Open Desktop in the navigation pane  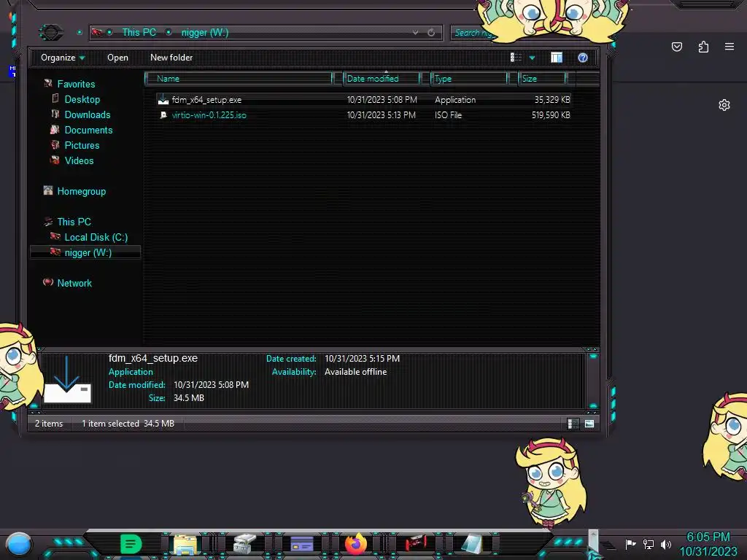coord(82,99)
